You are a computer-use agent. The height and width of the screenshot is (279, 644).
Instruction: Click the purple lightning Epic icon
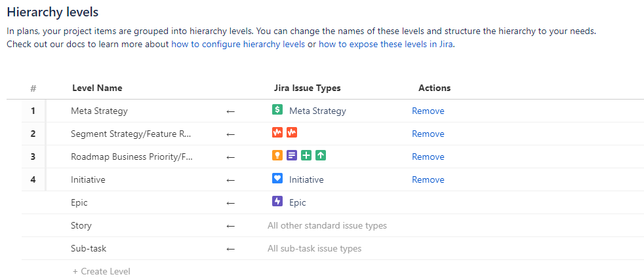click(277, 202)
